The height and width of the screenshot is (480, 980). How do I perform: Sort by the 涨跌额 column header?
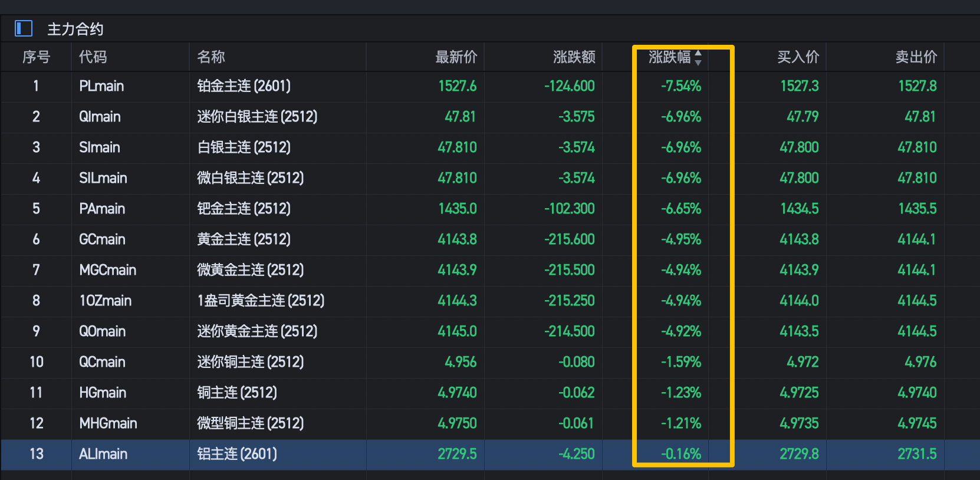coord(574,57)
